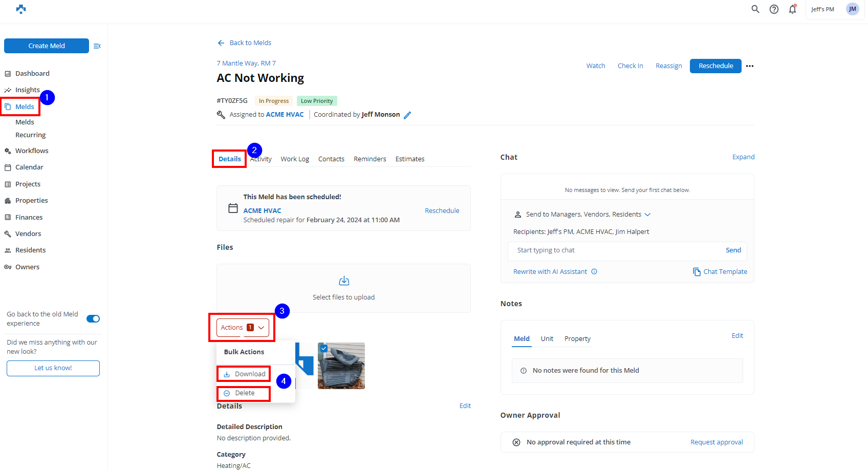Viewport: 868px width, 470px height.
Task: Click Request approval link
Action: tap(717, 442)
